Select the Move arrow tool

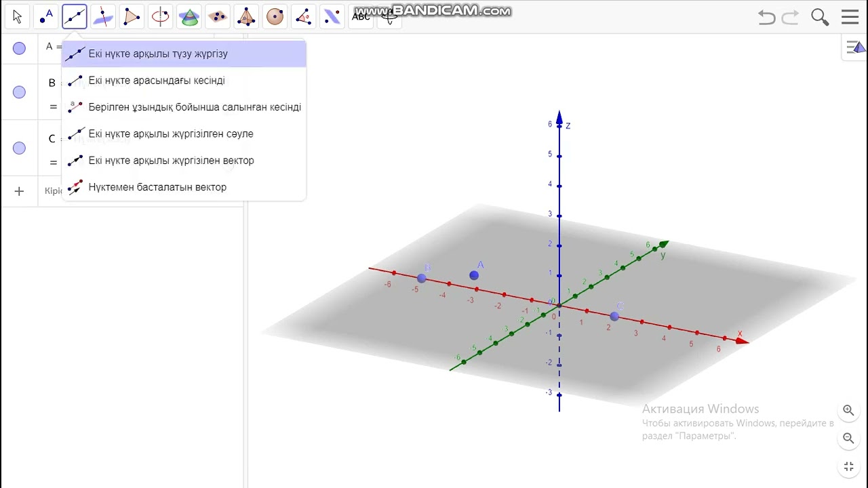pyautogui.click(x=18, y=17)
